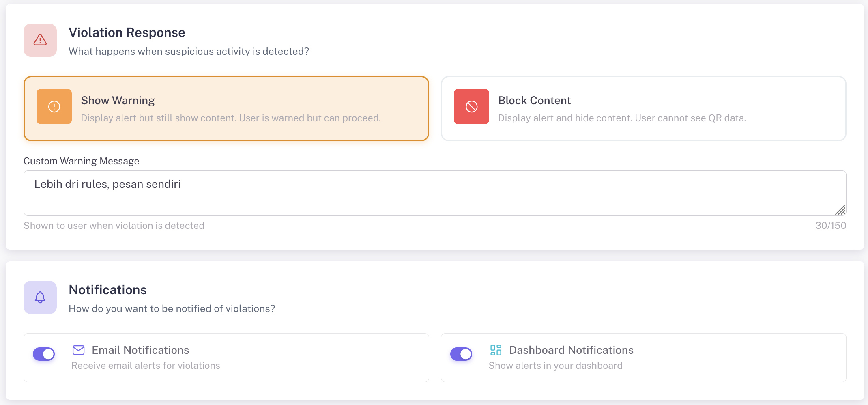Click the Dashboard Notifications grid icon
Screen dimensions: 868x405
click(496, 350)
